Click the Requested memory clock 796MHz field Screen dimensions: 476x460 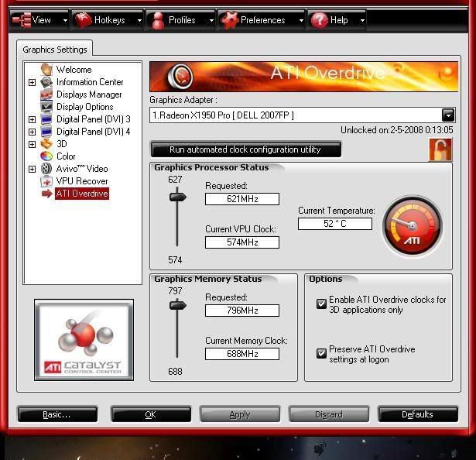click(x=241, y=311)
